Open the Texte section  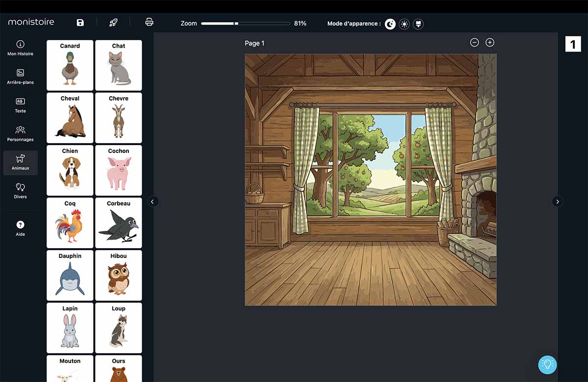click(21, 105)
